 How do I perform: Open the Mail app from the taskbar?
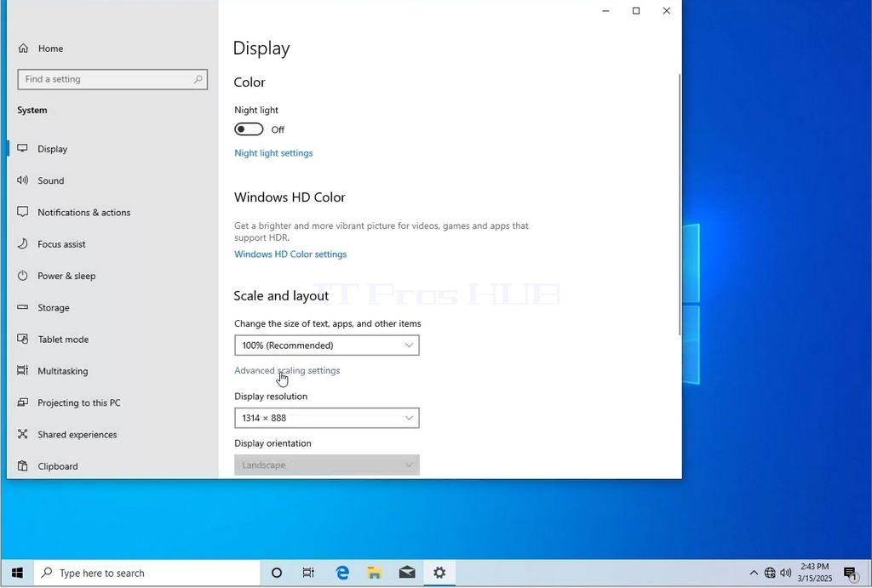point(407,573)
